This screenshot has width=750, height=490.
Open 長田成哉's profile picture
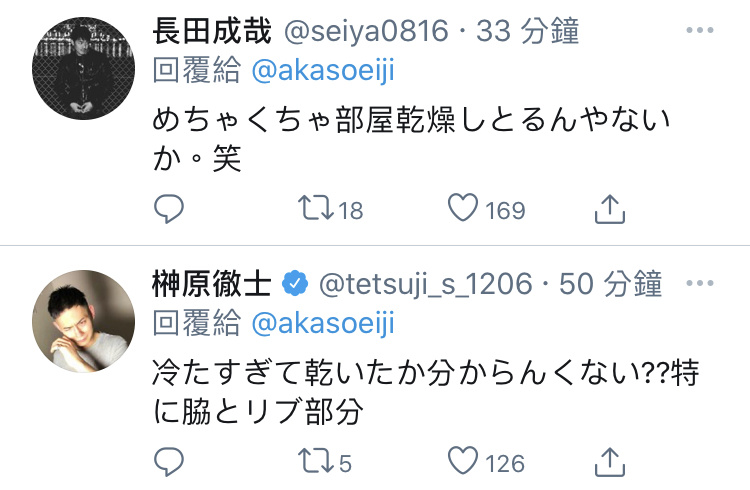(x=83, y=68)
